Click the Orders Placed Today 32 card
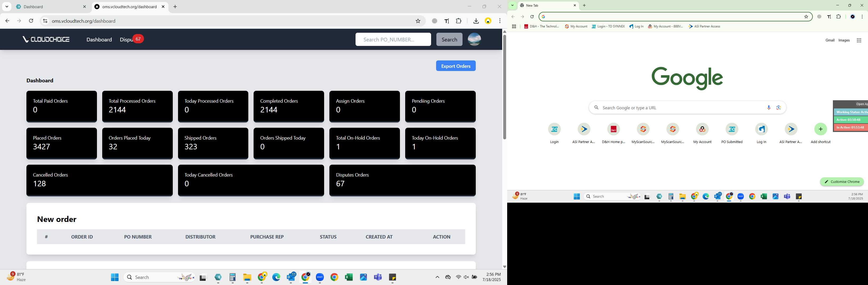The width and height of the screenshot is (868, 285). (x=137, y=143)
